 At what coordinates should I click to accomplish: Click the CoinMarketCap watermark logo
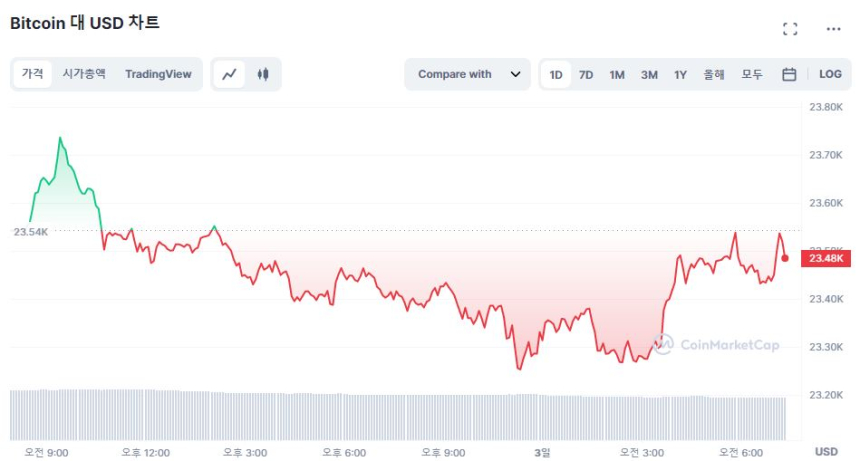point(716,344)
